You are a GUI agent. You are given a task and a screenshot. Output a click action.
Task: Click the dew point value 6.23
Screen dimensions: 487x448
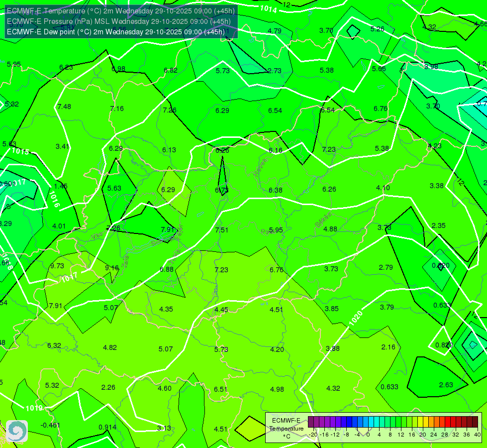coord(66,67)
